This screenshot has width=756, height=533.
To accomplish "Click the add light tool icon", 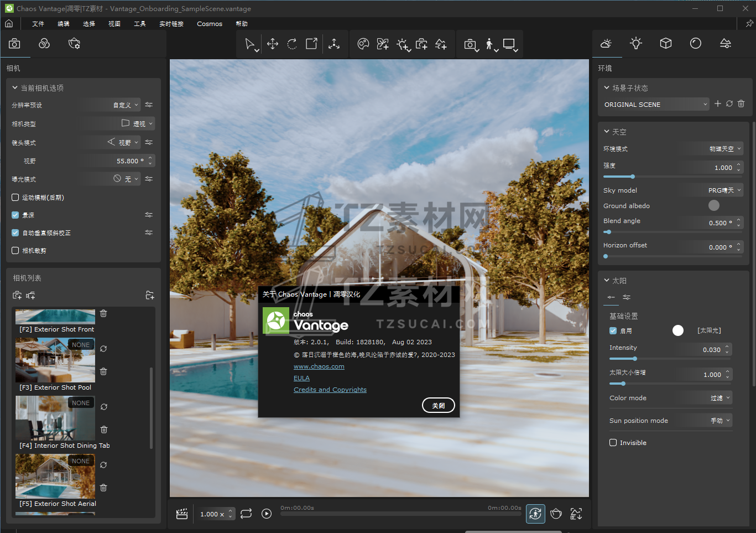I will tap(403, 44).
